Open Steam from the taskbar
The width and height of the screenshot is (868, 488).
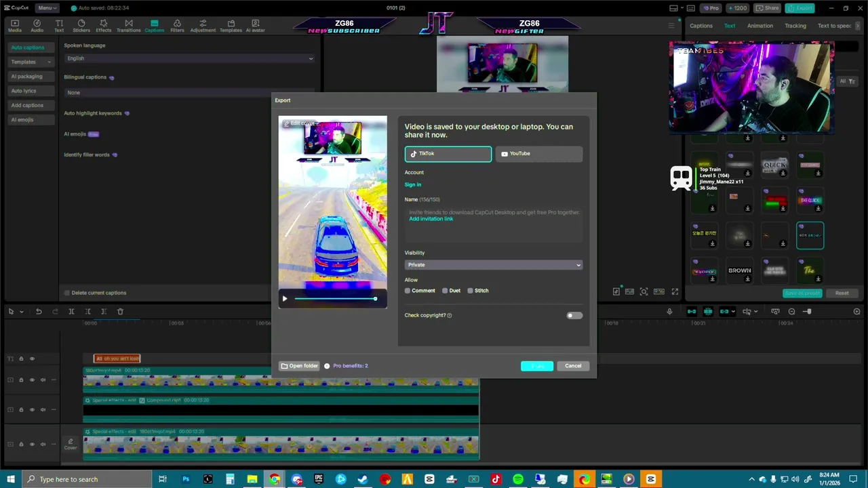[x=363, y=479]
